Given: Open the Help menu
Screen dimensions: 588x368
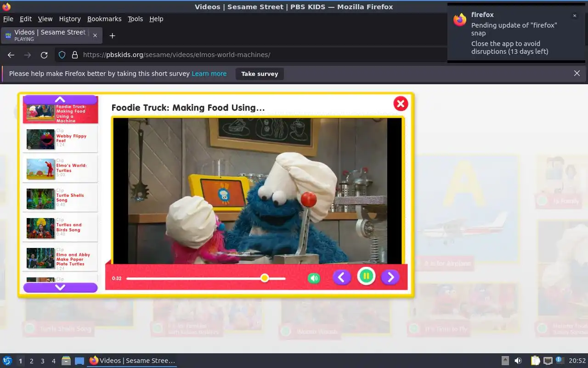Looking at the screenshot, I should click(156, 19).
